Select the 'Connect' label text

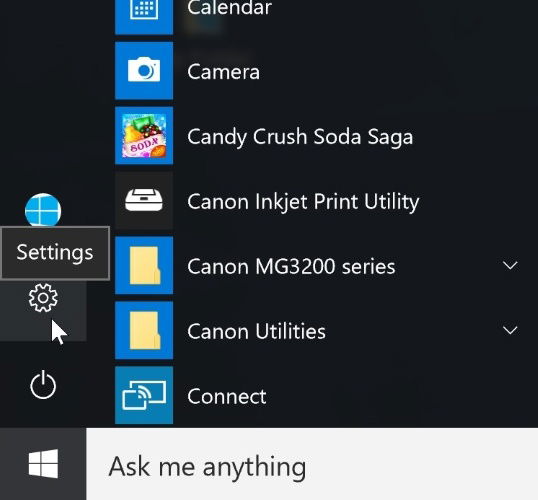pyautogui.click(x=227, y=397)
